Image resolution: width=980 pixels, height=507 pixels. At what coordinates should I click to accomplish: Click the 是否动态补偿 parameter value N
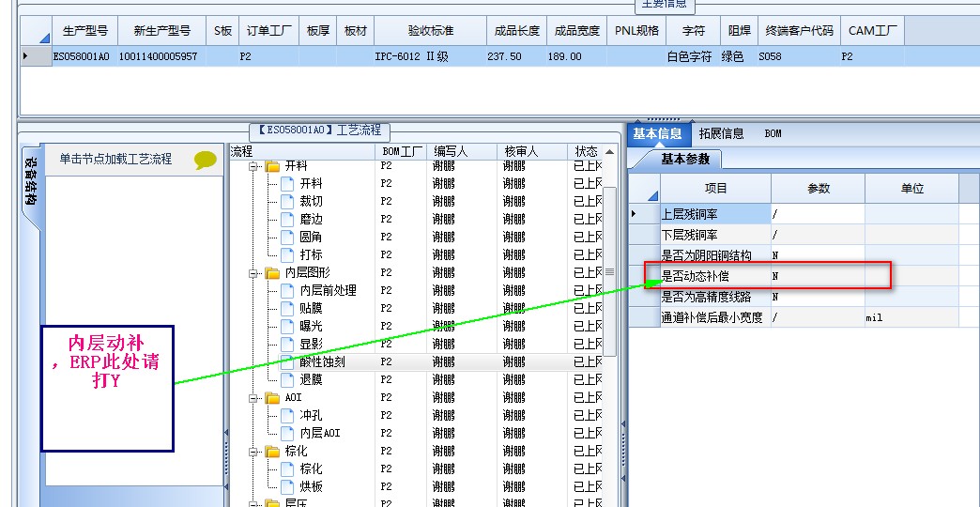[819, 276]
